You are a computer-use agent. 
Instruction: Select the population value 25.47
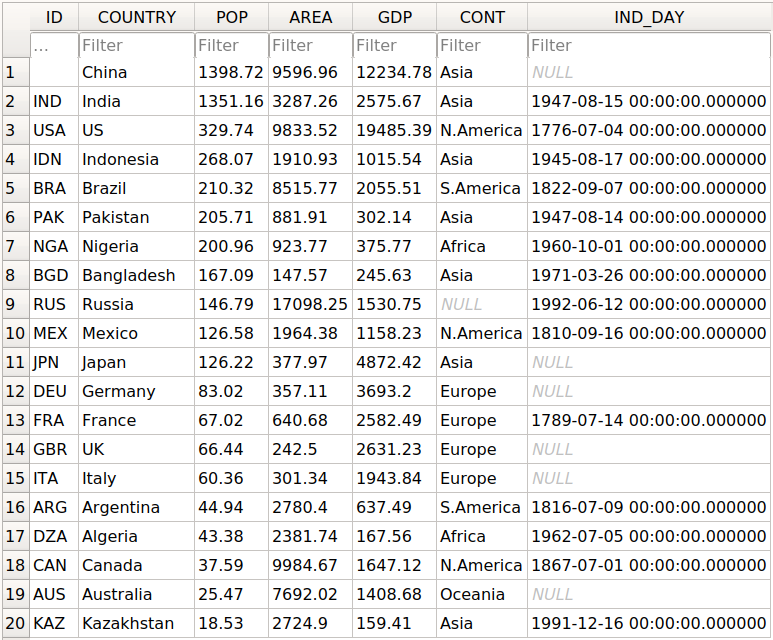(x=232, y=594)
